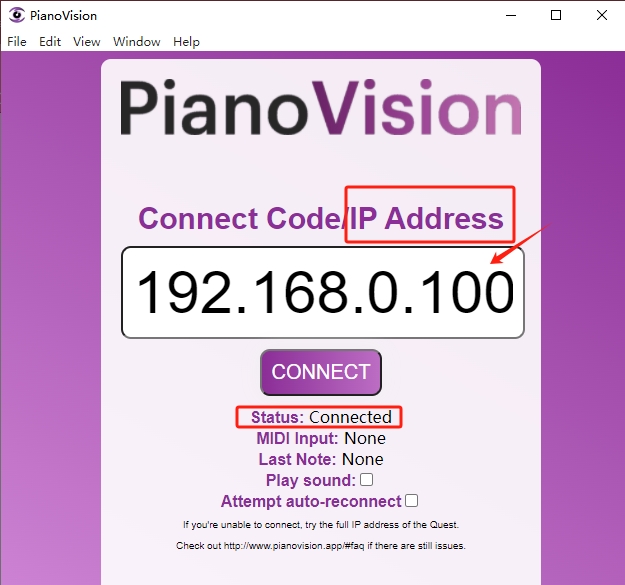This screenshot has height=585, width=625.
Task: Minimize the PianoVision window
Action: (x=511, y=15)
